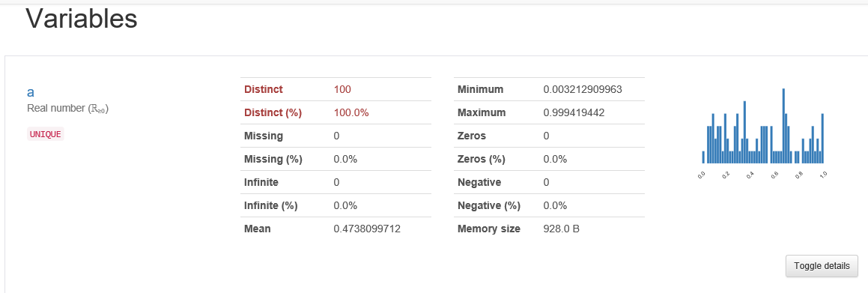Select the Zeros (%) row label
The image size is (868, 293).
[x=481, y=159]
